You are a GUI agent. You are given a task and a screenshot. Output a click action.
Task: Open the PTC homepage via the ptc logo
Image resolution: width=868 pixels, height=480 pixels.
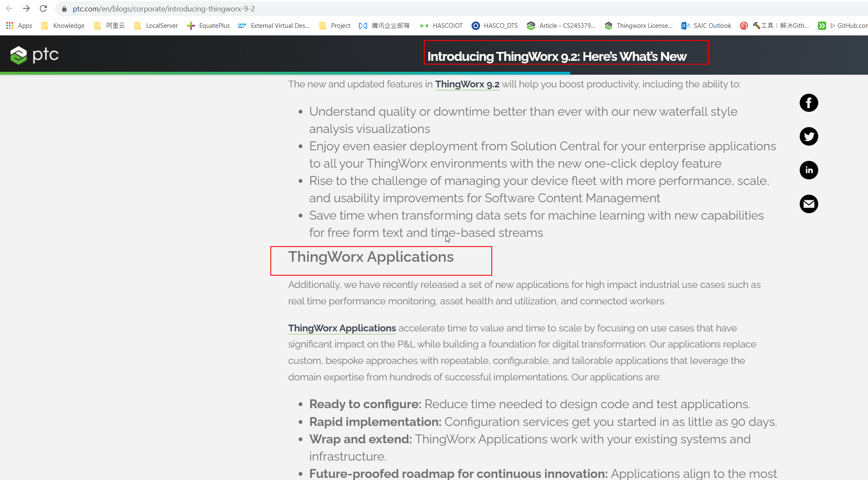click(35, 54)
